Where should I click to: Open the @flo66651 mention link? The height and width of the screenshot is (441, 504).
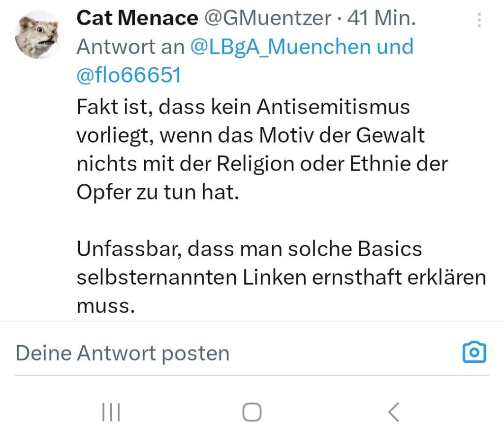129,76
